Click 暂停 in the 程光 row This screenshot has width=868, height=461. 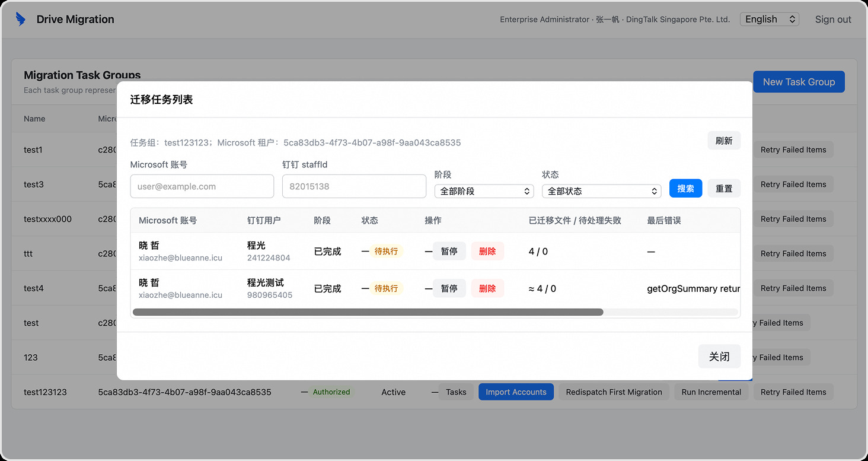[449, 251]
